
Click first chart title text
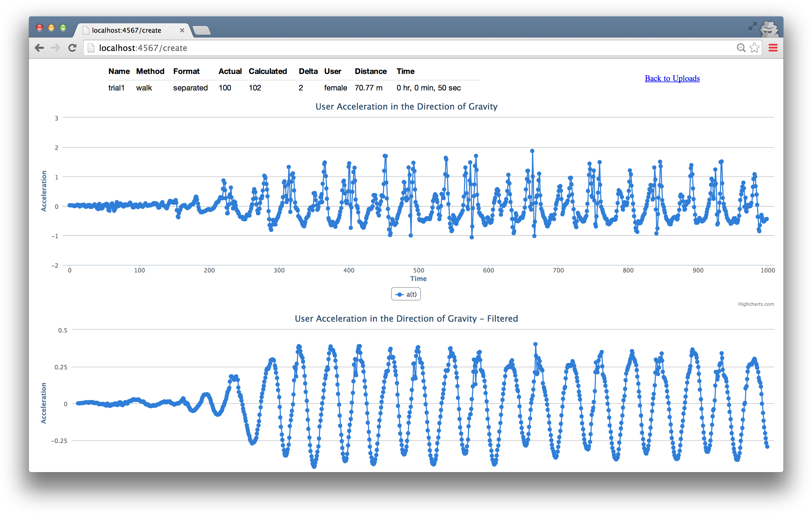coord(406,107)
